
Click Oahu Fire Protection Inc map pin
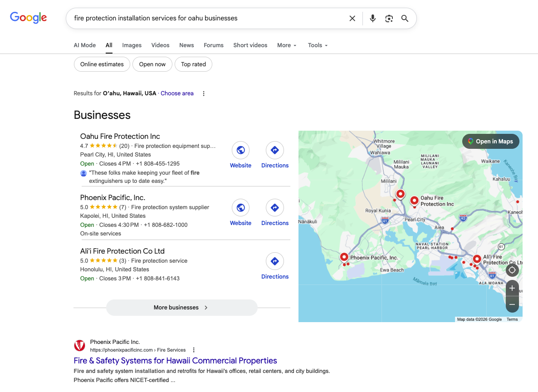tap(415, 200)
